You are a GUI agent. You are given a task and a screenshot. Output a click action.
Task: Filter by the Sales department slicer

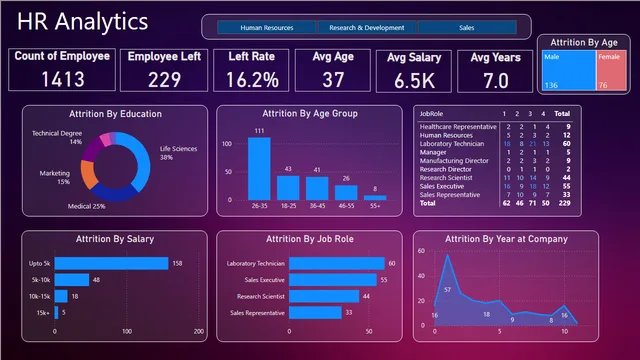tap(467, 27)
